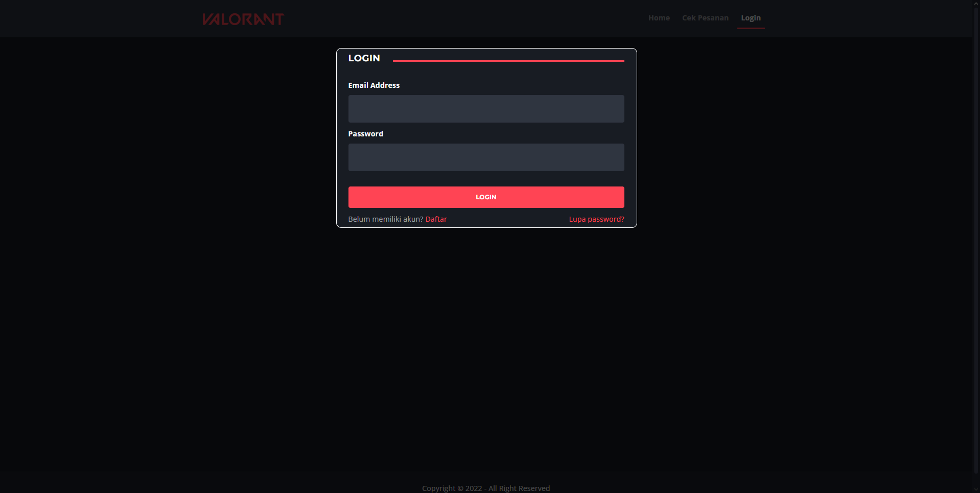Click the Email Address label
Image resolution: width=980 pixels, height=493 pixels.
[374, 85]
